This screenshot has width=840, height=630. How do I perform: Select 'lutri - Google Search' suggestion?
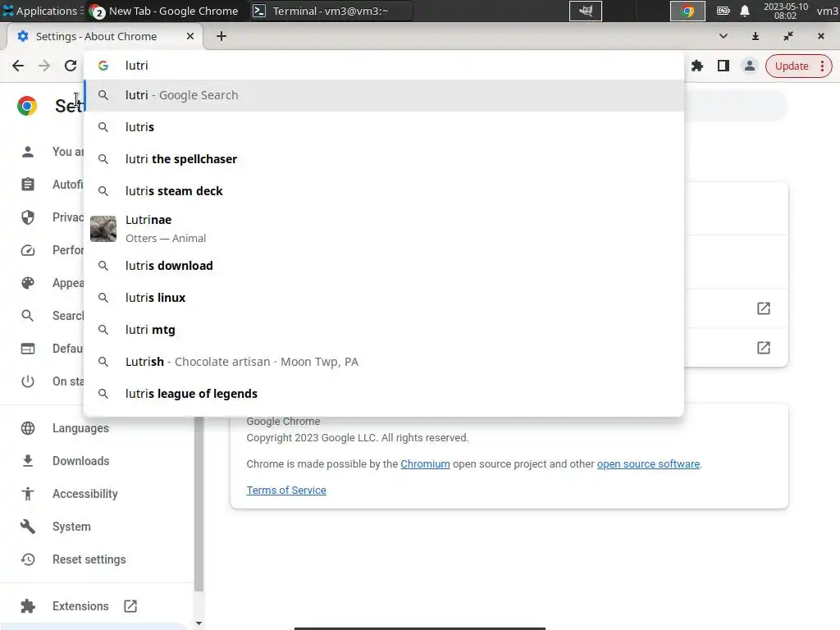[384, 95]
